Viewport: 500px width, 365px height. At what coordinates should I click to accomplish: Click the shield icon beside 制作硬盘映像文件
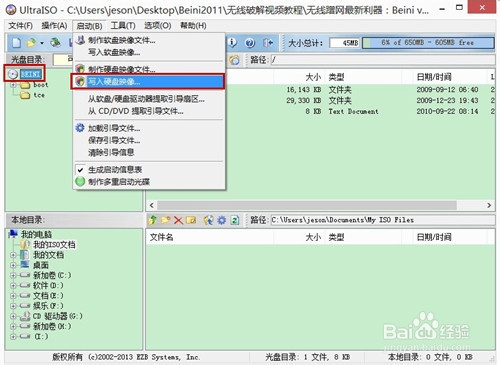click(x=80, y=69)
